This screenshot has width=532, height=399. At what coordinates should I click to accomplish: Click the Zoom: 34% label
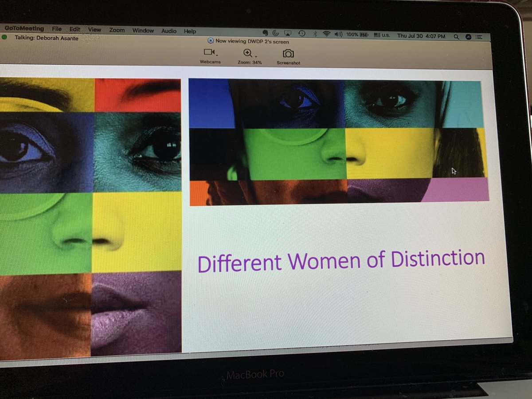(250, 63)
